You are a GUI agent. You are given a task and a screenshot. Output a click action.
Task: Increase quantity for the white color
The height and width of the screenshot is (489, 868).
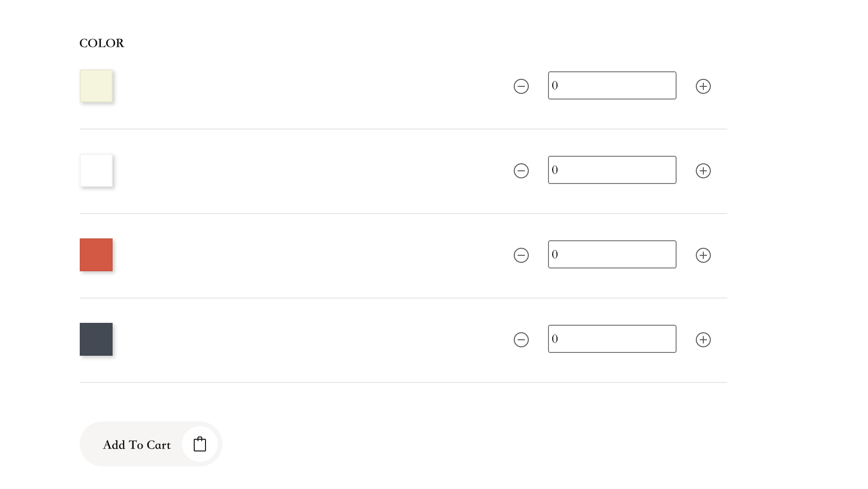pyautogui.click(x=703, y=171)
